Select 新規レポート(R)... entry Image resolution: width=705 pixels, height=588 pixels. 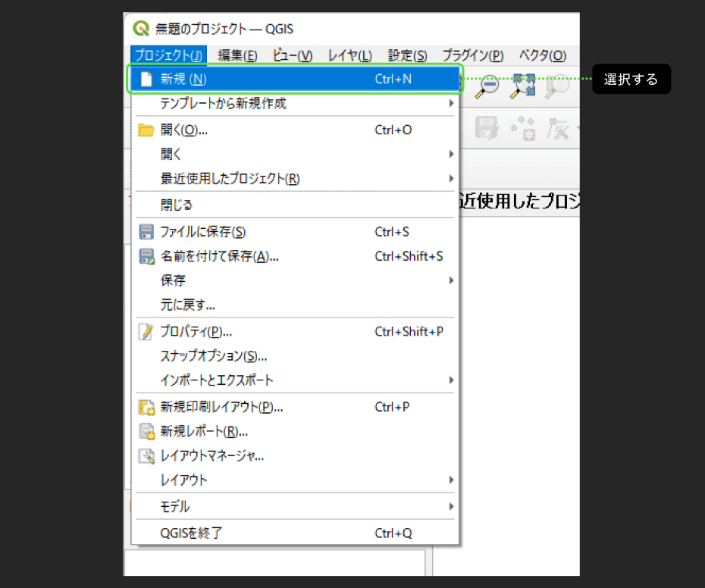(295, 431)
